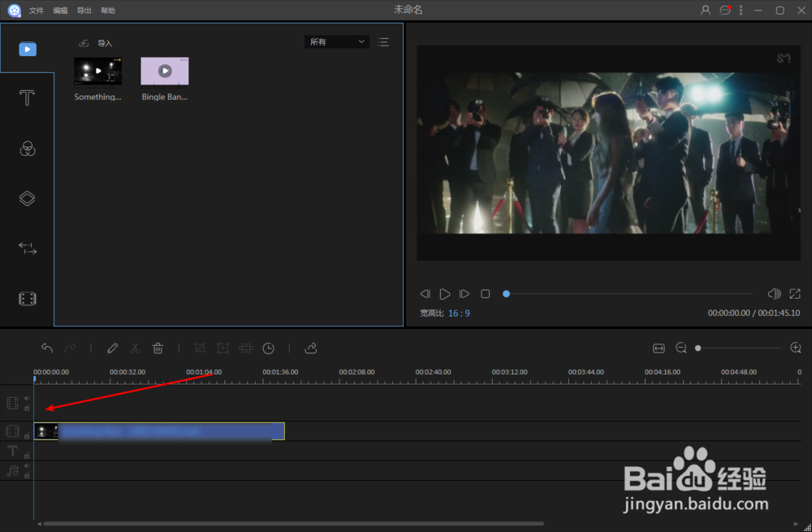This screenshot has width=812, height=532.
Task: Click the mosaic tool icon
Action: click(245, 348)
